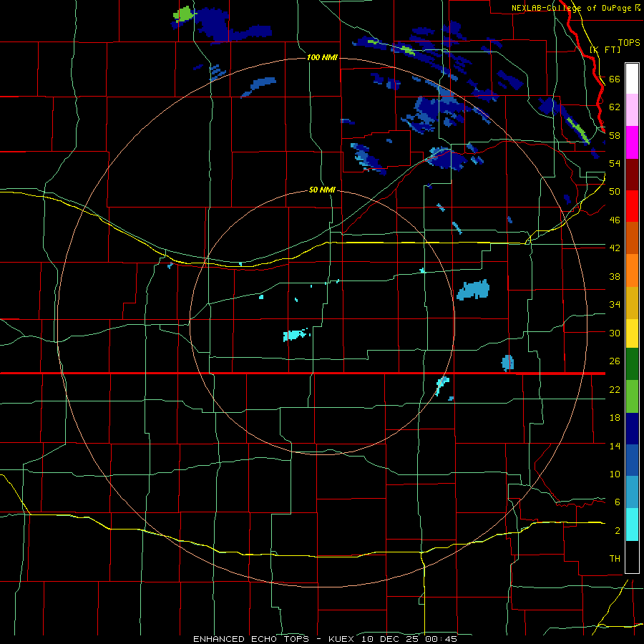Click the "14" legend value
Viewport: 644px width, 644px height.
point(615,446)
